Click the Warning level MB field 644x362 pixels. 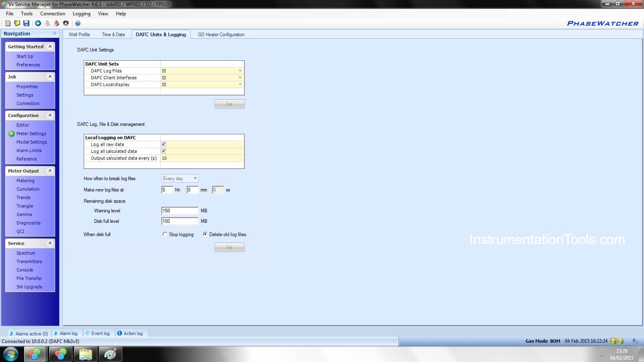180,211
